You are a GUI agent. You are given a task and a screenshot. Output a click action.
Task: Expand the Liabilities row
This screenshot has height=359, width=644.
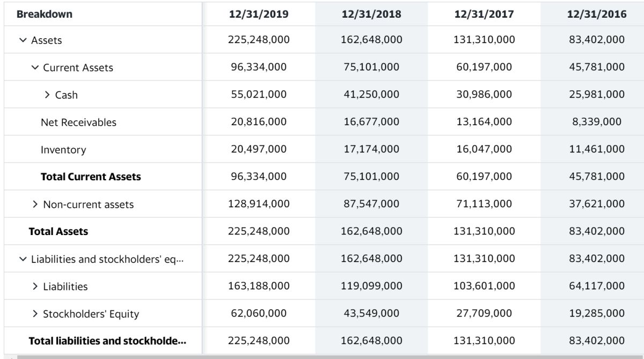click(35, 287)
